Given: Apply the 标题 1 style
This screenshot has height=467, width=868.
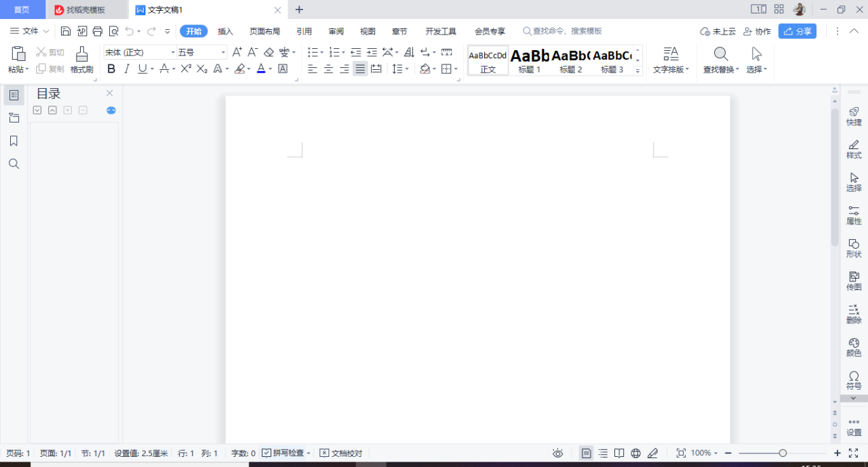Looking at the screenshot, I should pos(530,60).
